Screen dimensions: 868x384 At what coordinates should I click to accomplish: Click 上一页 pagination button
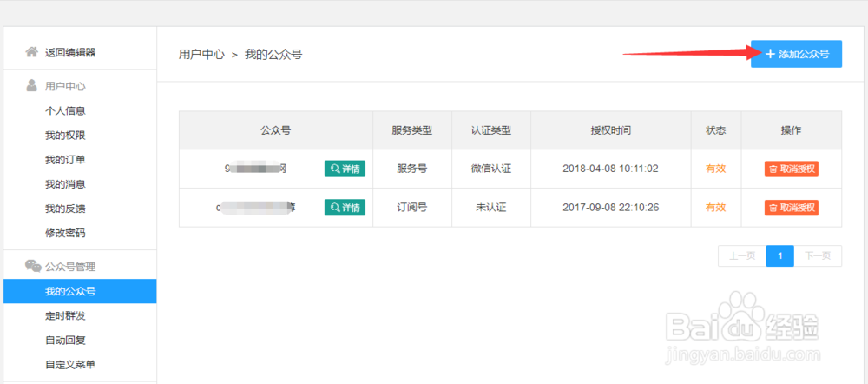click(742, 255)
